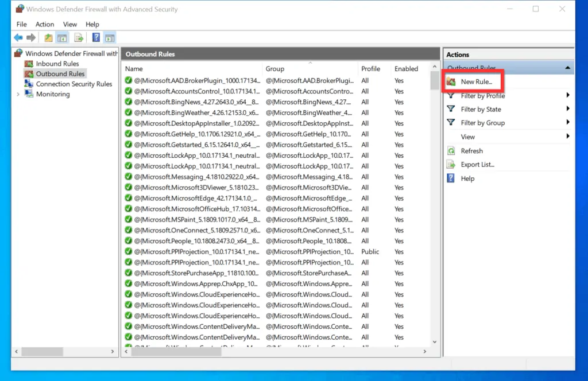The height and width of the screenshot is (381, 588).
Task: Click the blue Help question mark toolbar icon
Action: click(x=96, y=37)
